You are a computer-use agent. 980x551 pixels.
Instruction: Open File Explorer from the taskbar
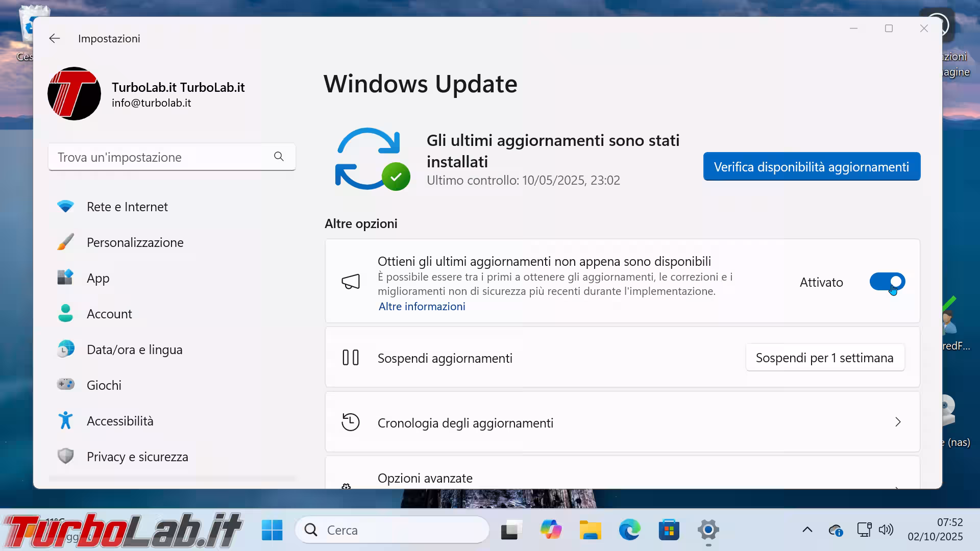(x=590, y=530)
